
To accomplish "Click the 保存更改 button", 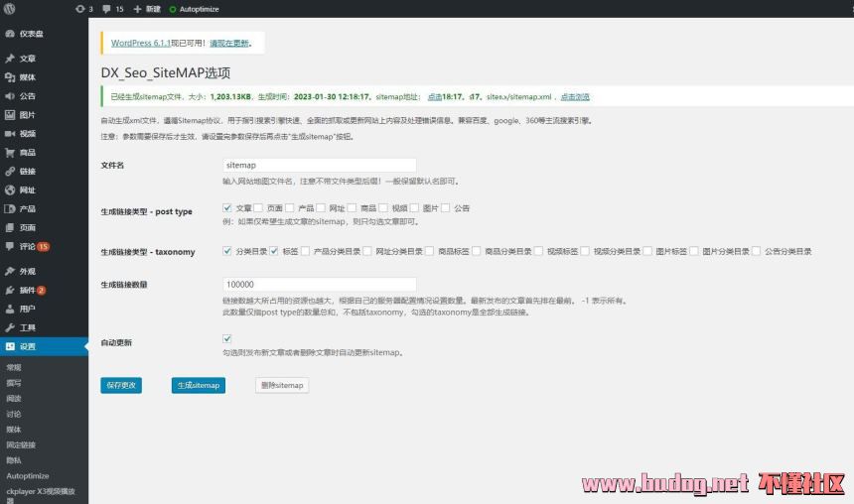I will [121, 385].
